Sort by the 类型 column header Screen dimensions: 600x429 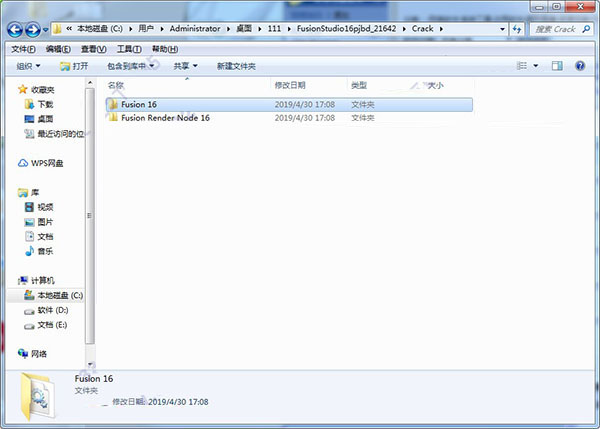point(359,85)
